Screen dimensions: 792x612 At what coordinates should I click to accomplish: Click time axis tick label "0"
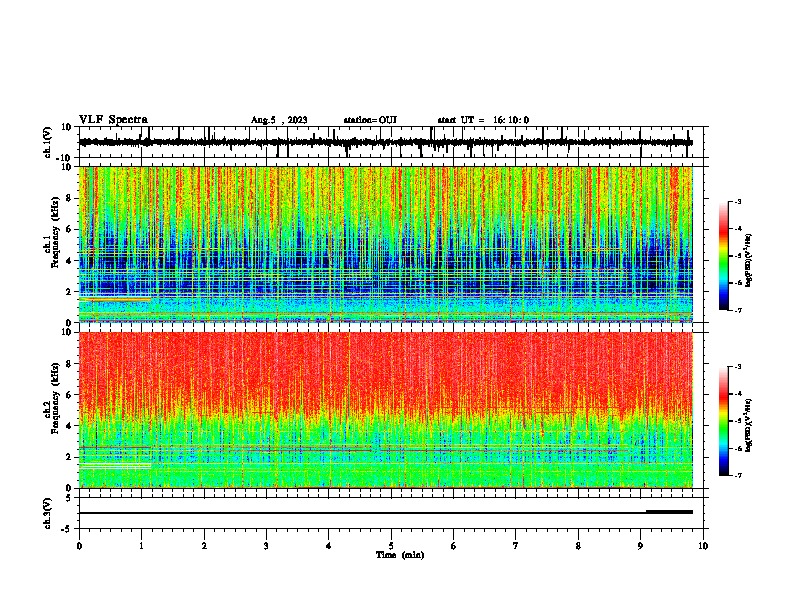click(x=79, y=546)
